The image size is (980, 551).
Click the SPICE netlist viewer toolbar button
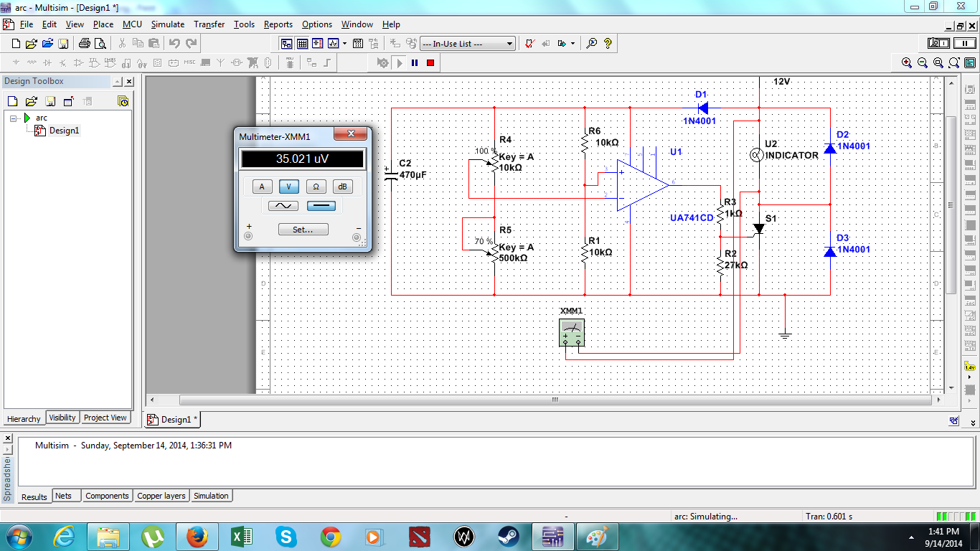click(317, 43)
